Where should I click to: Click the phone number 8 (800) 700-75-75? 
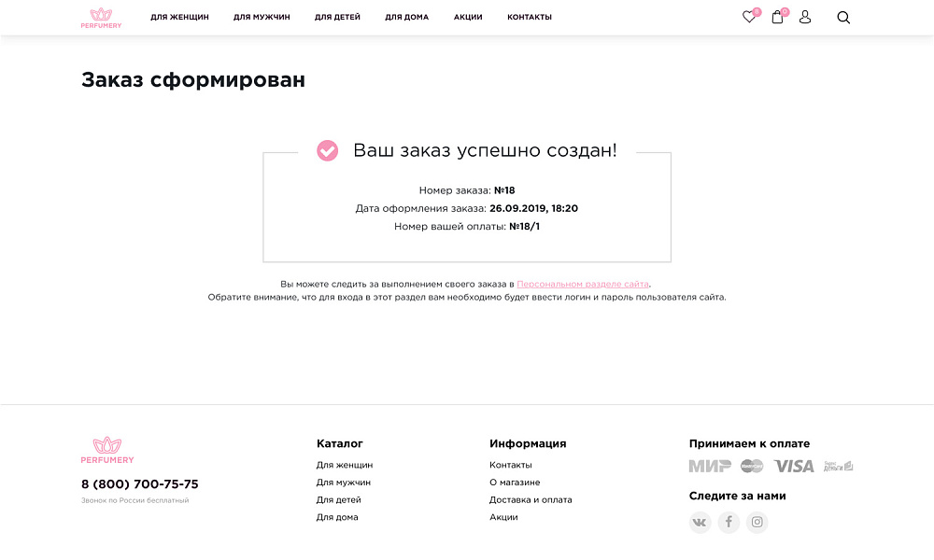coord(140,483)
